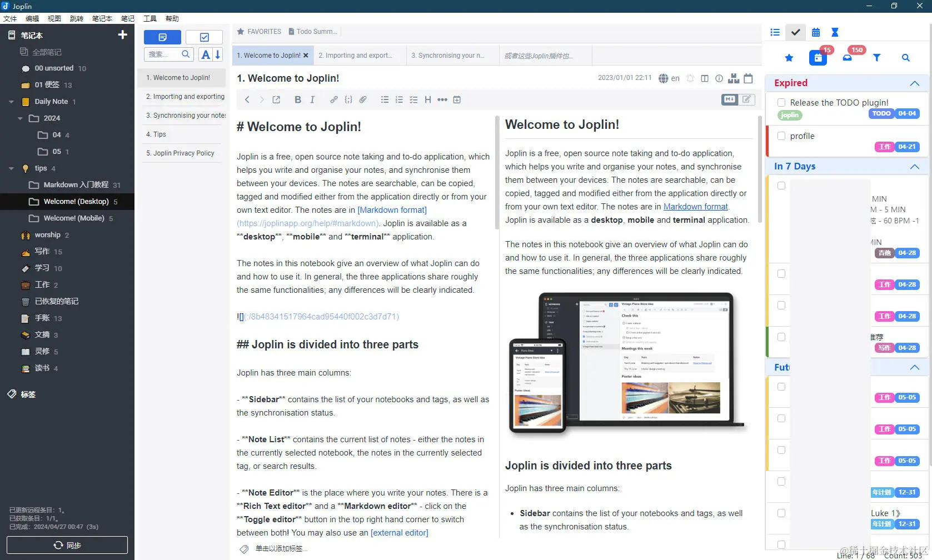Image resolution: width=932 pixels, height=560 pixels.
Task: Open the heading H dropdown in the toolbar
Action: [428, 99]
